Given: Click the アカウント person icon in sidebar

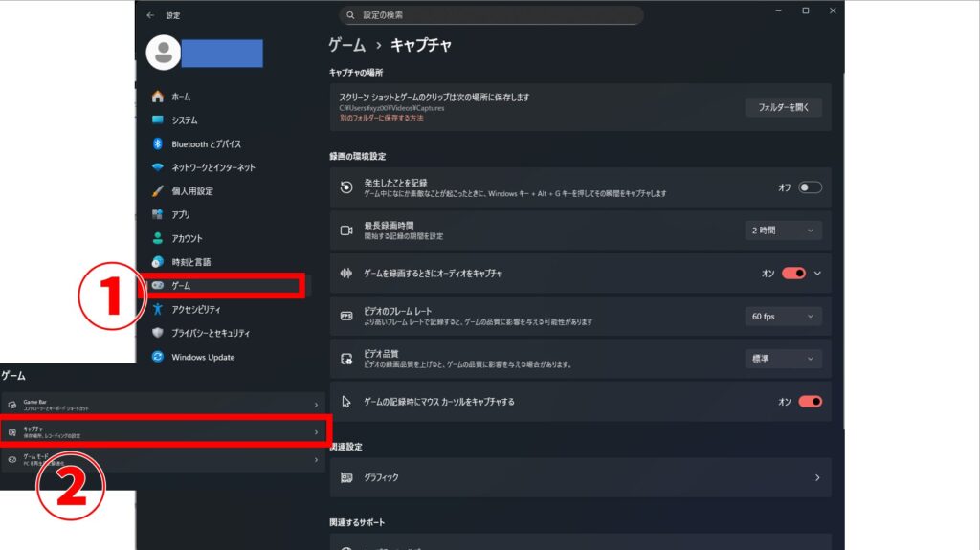Looking at the screenshot, I should pos(158,238).
